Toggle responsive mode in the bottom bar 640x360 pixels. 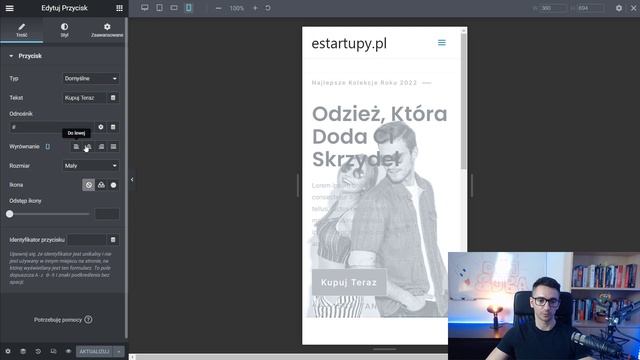(x=53, y=351)
